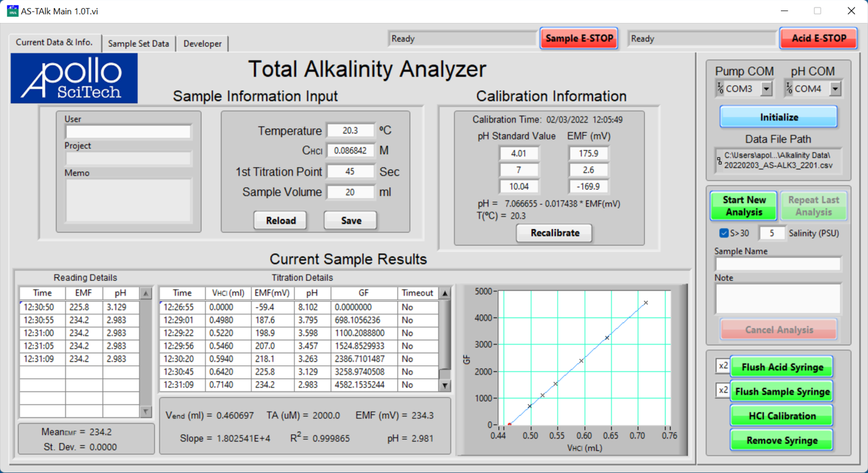Click the Recalibrate button
Image resolution: width=868 pixels, height=473 pixels.
click(x=555, y=233)
